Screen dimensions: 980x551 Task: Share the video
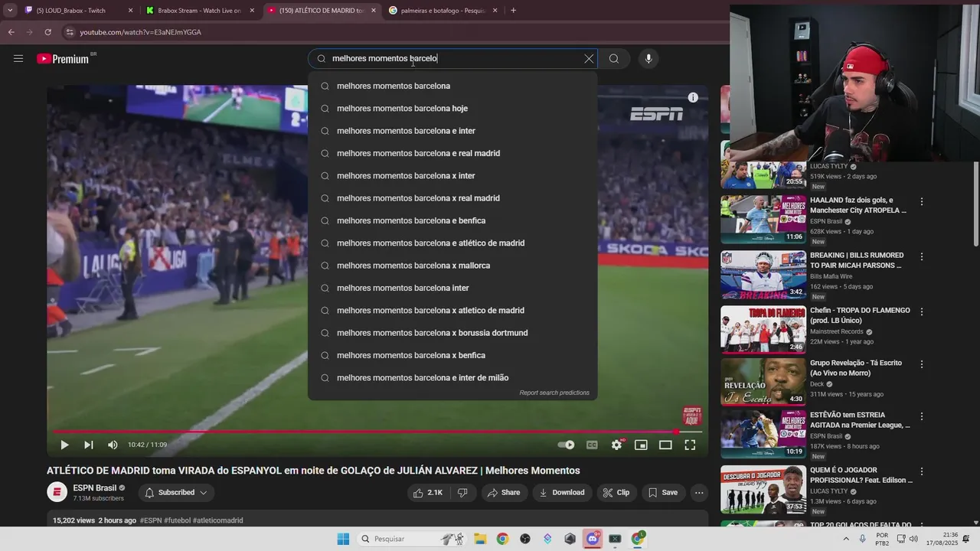point(504,493)
